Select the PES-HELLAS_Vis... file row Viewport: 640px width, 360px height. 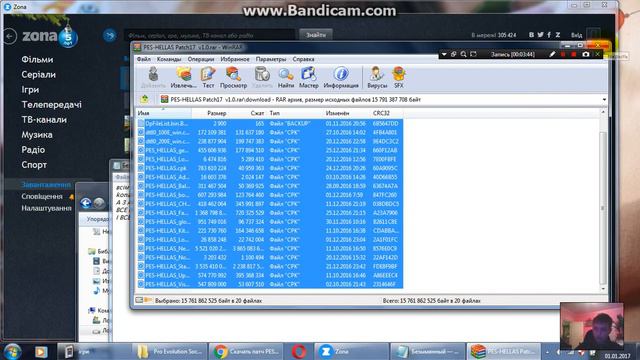tap(270, 284)
